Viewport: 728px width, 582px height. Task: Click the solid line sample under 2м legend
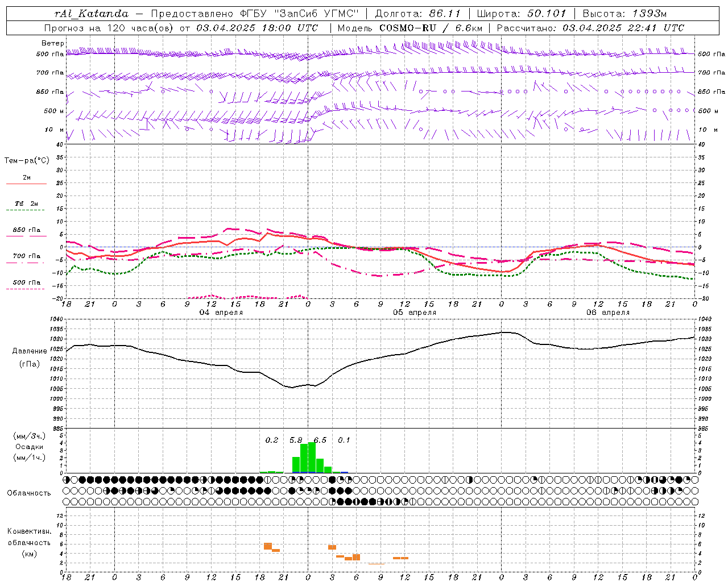(26, 184)
